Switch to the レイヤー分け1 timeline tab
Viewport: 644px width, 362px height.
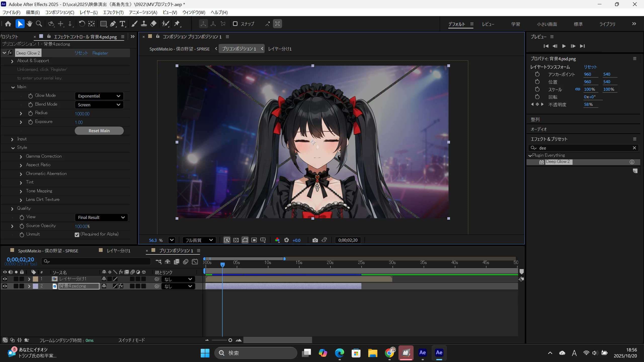(x=118, y=251)
